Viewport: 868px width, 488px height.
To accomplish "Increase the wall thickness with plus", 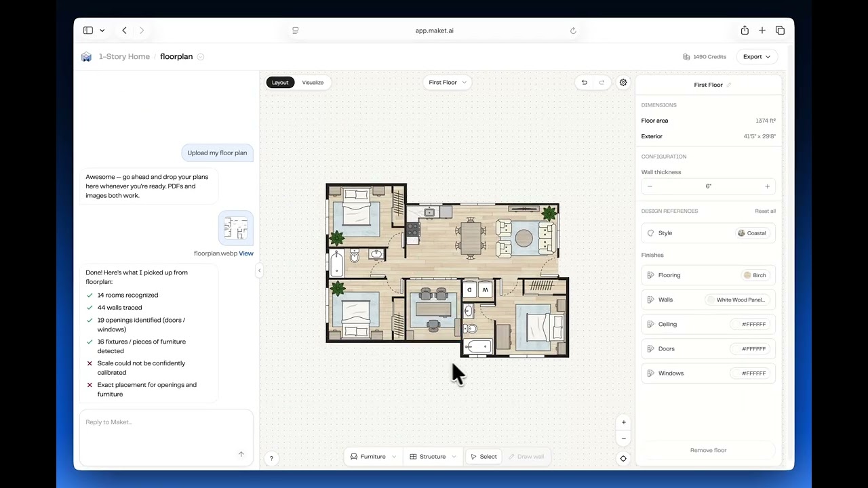I will pos(768,186).
